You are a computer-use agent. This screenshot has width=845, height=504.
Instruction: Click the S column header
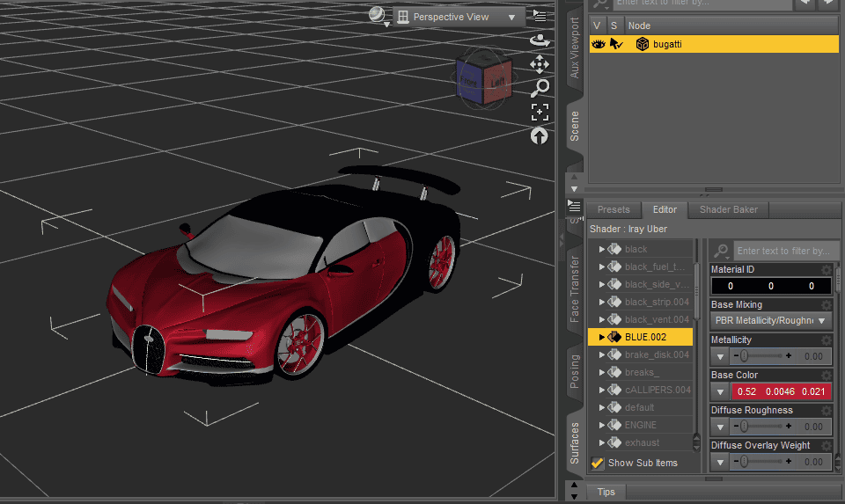coord(614,26)
